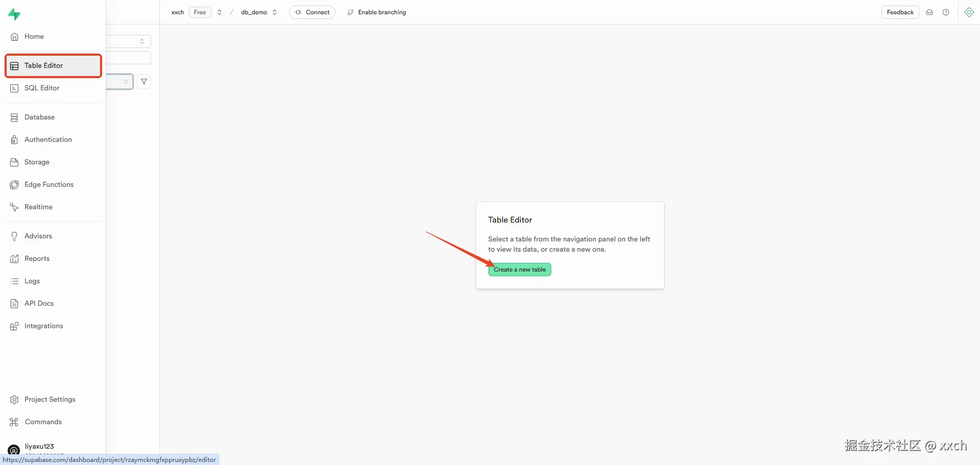980x465 pixels.
Task: Click the Connect button
Action: tap(312, 12)
